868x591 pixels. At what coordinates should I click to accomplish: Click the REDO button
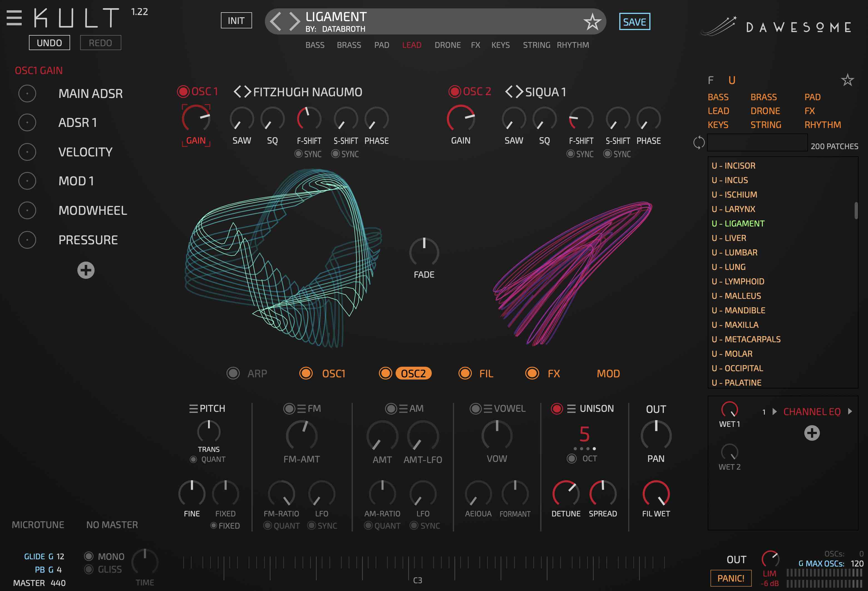coord(100,43)
